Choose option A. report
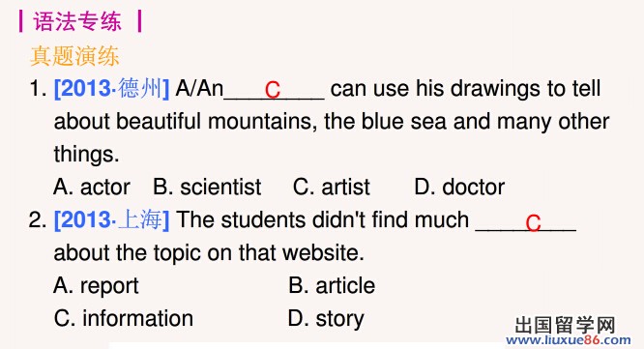The image size is (644, 349). (x=96, y=286)
